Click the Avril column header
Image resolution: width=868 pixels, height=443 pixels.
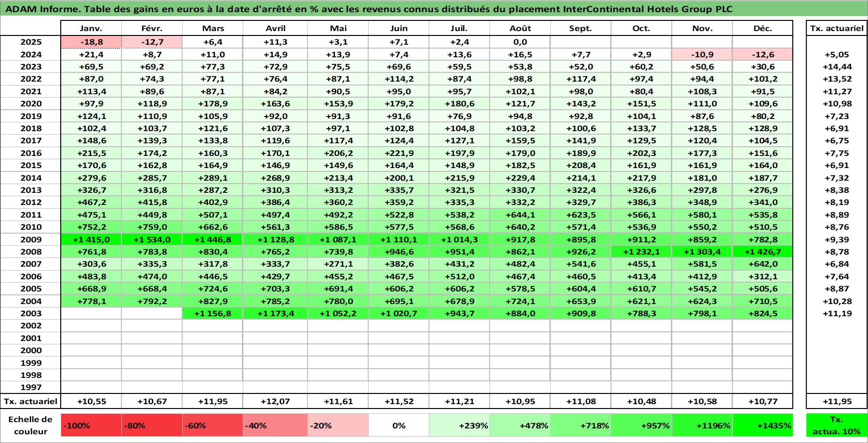[275, 28]
